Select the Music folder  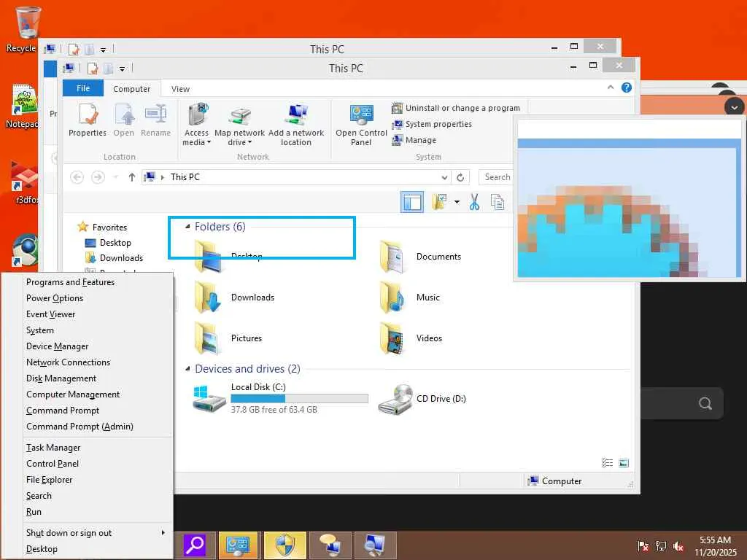(410, 297)
